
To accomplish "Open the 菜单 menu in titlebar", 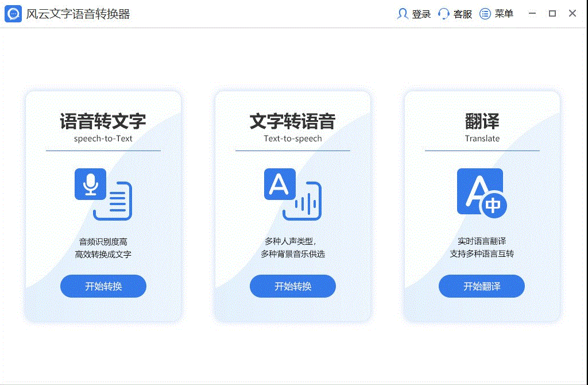I will tap(503, 13).
